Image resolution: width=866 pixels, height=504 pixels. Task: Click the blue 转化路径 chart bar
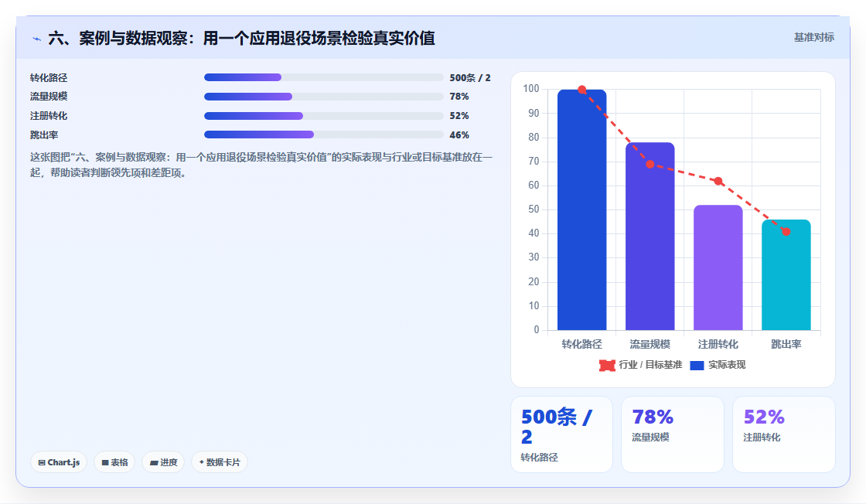point(581,209)
